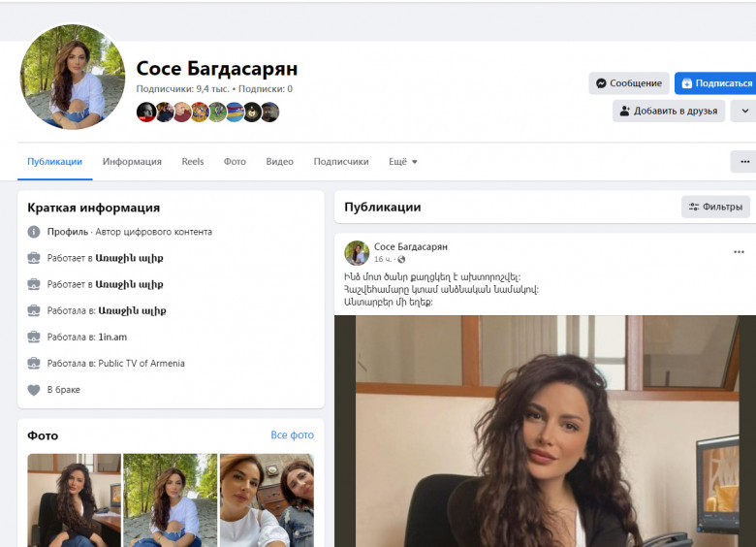Click the Сообщение messenger button
756x547 pixels.
pyautogui.click(x=629, y=83)
